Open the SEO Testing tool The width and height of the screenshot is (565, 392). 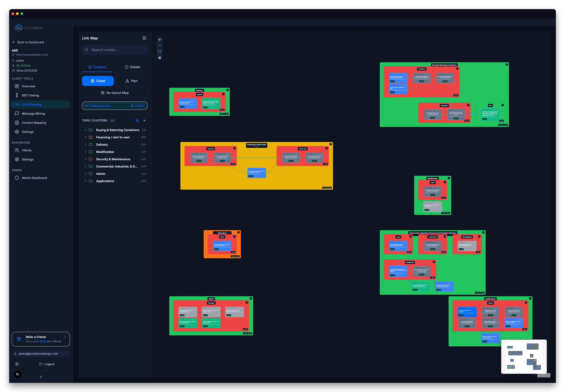[31, 95]
